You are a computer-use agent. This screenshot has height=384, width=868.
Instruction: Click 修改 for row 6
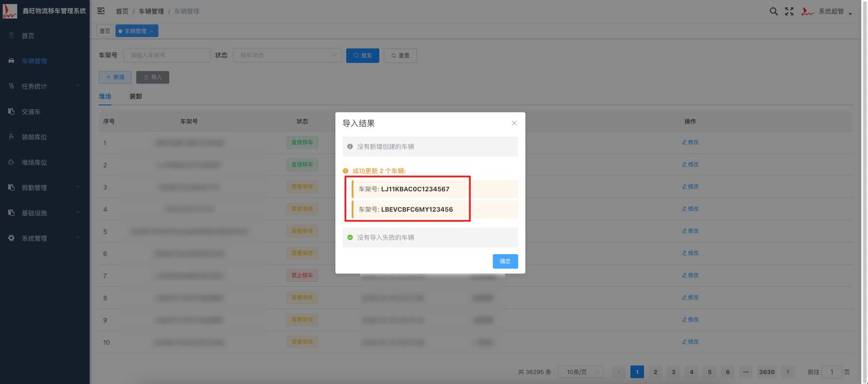pyautogui.click(x=690, y=253)
